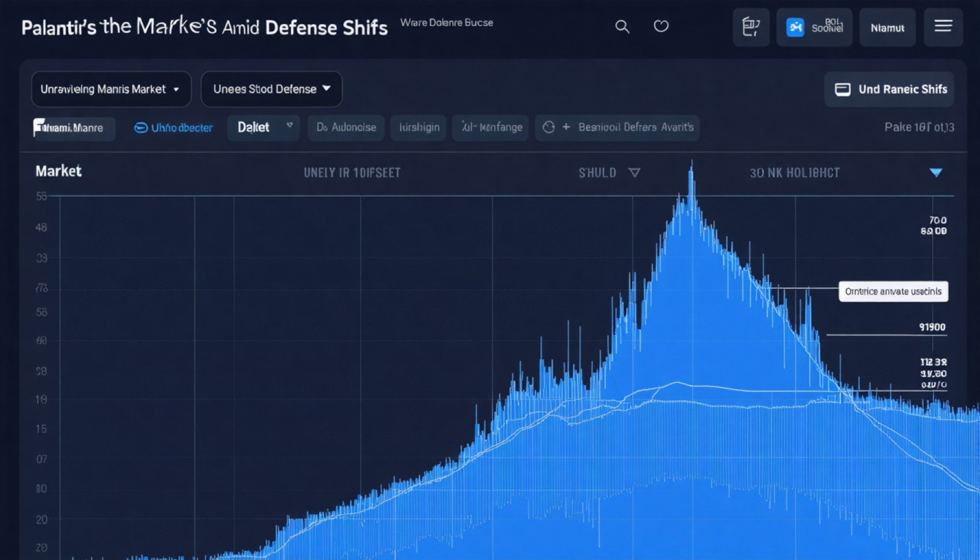Click the 30 NK HOLIBHCT header

click(x=795, y=173)
